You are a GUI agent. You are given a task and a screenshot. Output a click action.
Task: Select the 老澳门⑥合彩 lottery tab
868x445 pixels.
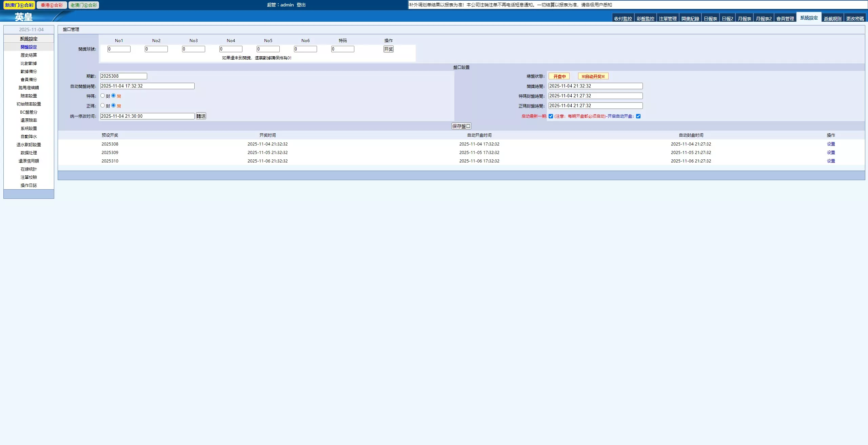(x=84, y=5)
